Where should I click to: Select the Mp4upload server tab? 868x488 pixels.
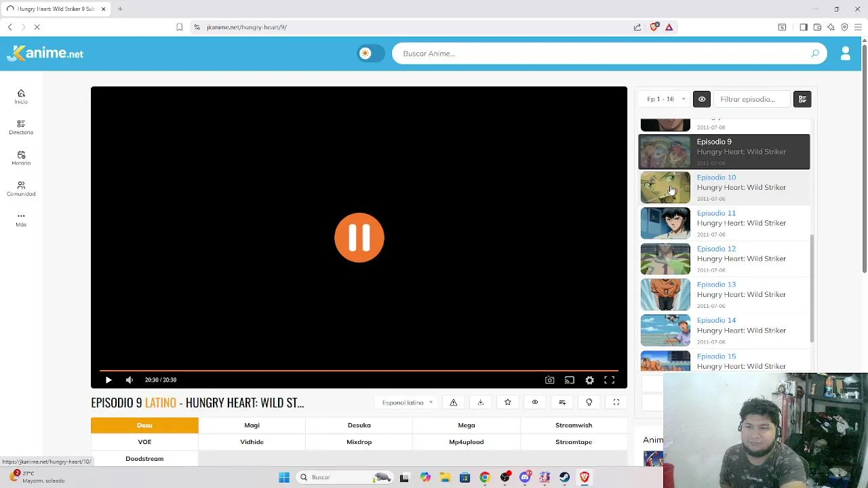(467, 442)
